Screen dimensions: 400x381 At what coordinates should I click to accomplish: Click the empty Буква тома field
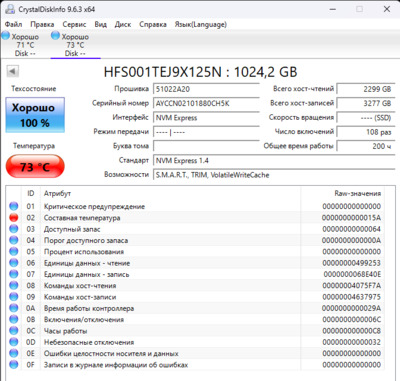pos(206,146)
